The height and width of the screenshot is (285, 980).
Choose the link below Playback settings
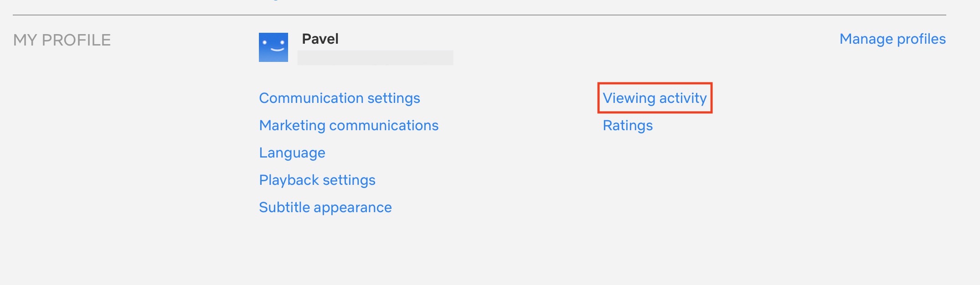(x=325, y=207)
